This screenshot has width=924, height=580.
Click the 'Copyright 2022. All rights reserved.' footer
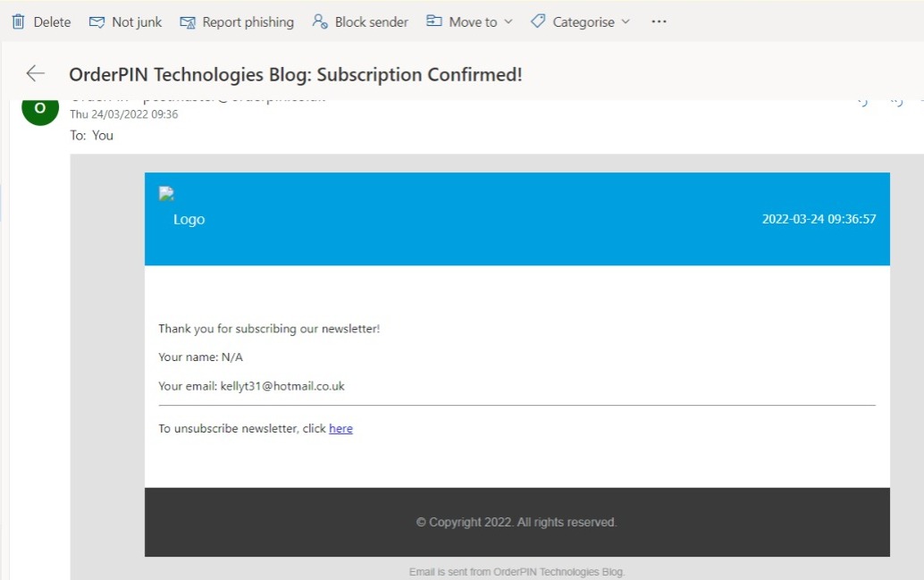tap(517, 522)
